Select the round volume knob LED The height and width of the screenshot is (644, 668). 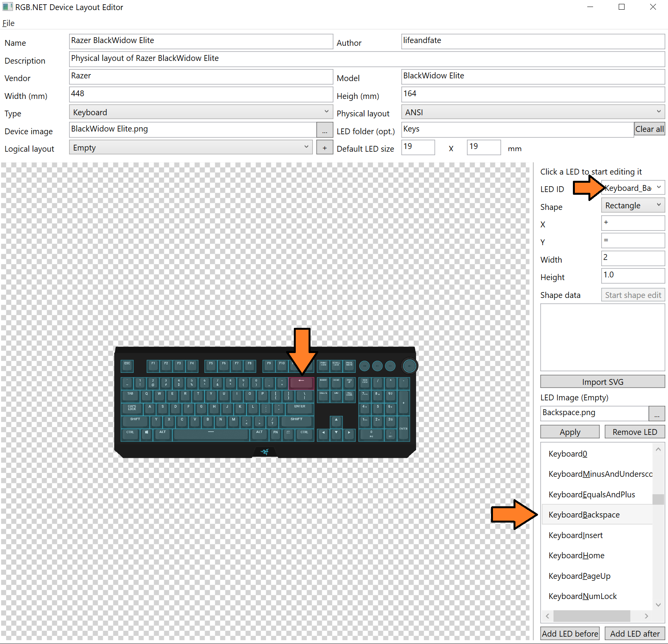tap(409, 365)
